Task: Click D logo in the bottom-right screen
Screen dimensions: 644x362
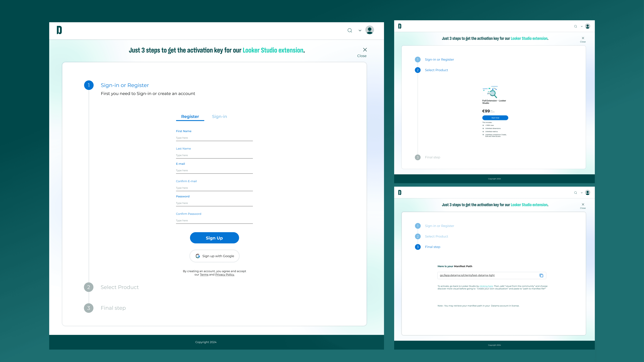Action: point(400,193)
